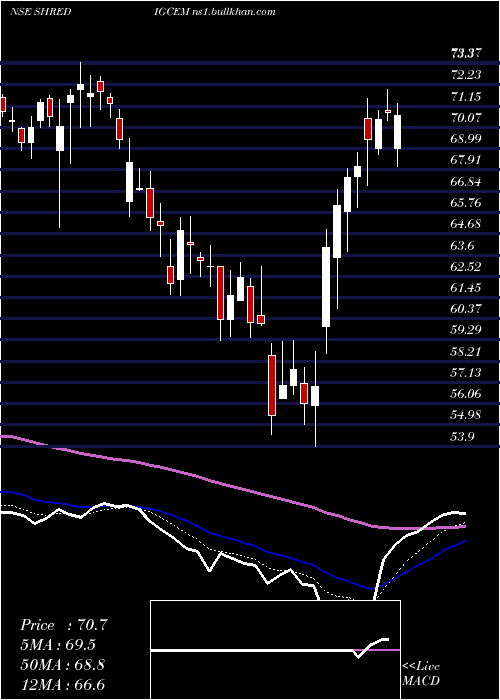Click the 59.29 price axis label
500x700 pixels.
[x=466, y=330]
